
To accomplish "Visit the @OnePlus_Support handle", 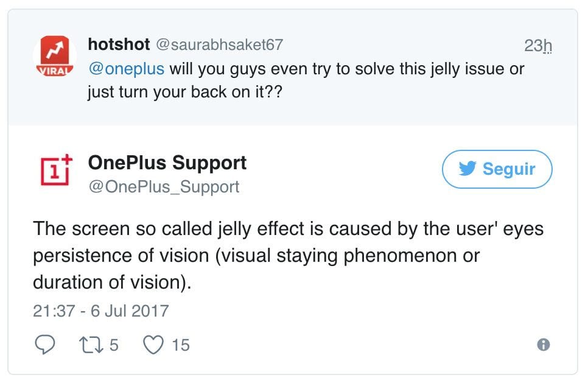I will point(164,187).
